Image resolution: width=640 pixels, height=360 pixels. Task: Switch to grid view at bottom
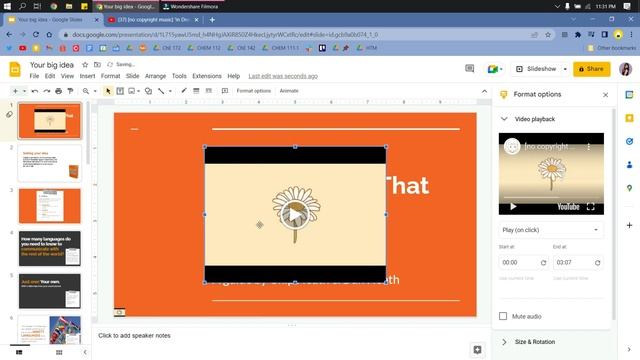coord(59,352)
